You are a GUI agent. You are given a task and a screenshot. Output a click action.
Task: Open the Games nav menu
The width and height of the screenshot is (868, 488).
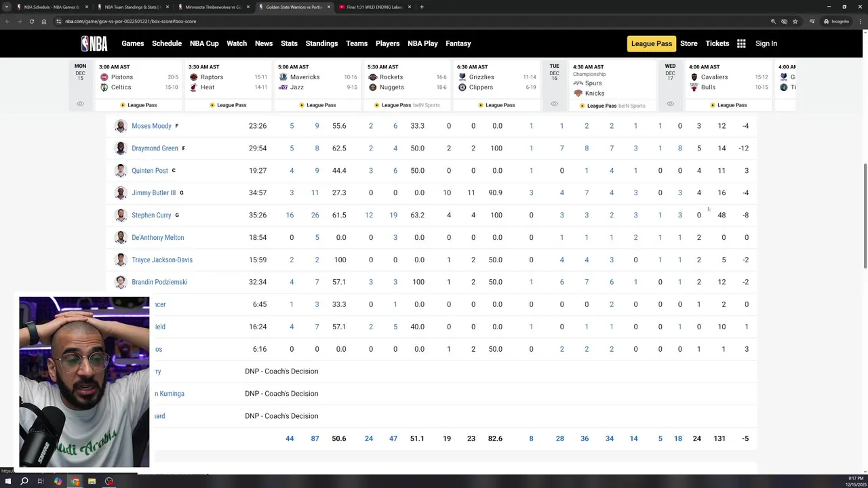(133, 43)
